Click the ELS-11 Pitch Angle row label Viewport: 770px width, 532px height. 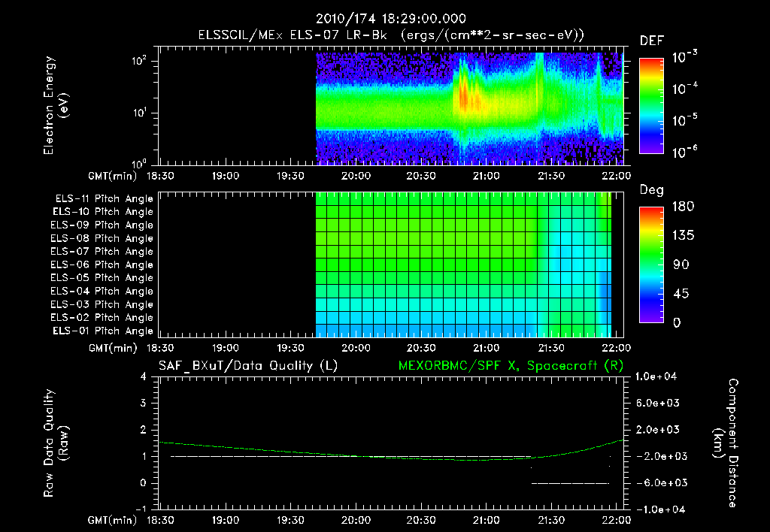click(104, 199)
